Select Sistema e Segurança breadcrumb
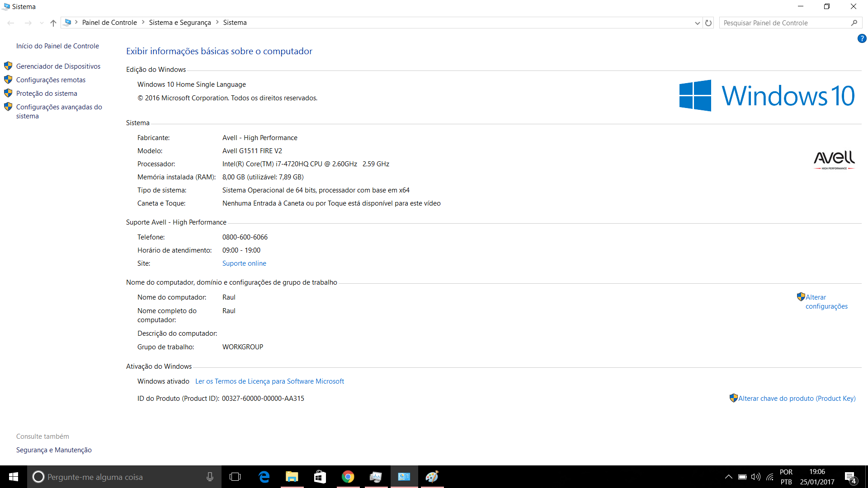Image resolution: width=868 pixels, height=488 pixels. [x=180, y=23]
